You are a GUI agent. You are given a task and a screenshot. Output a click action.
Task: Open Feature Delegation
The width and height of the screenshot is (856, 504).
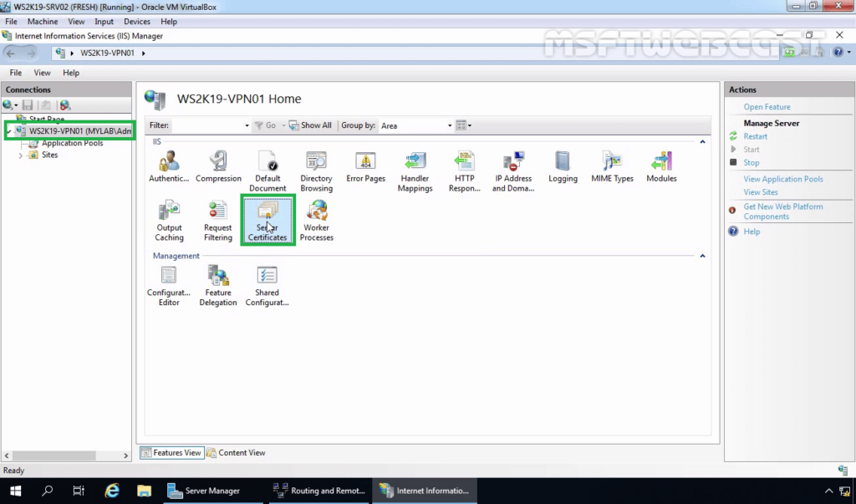(x=218, y=286)
